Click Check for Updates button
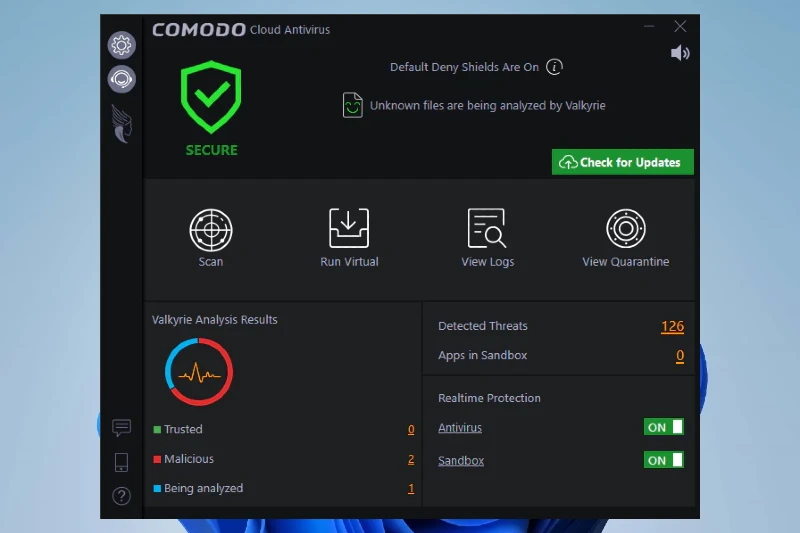800x533 pixels. click(623, 162)
